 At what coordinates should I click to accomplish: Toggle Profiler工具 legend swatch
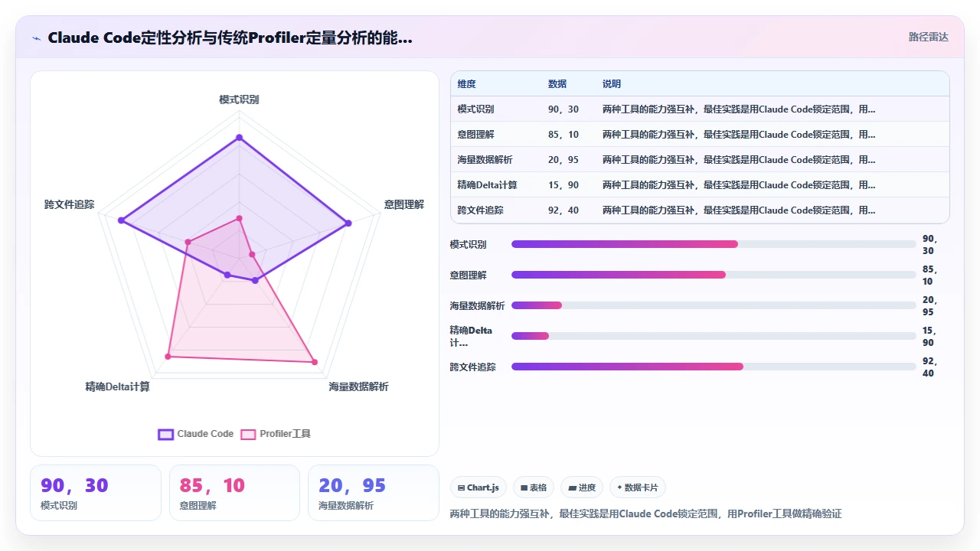pyautogui.click(x=248, y=434)
